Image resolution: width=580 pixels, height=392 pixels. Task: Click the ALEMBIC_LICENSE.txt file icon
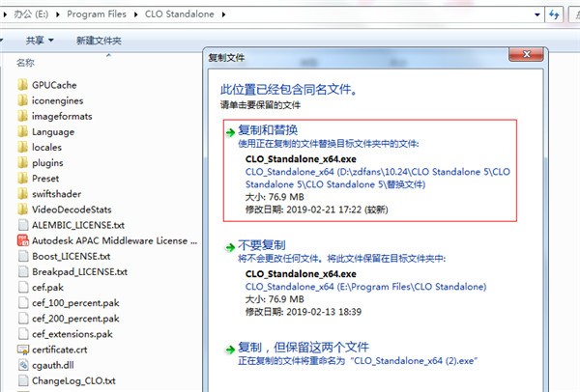click(23, 225)
